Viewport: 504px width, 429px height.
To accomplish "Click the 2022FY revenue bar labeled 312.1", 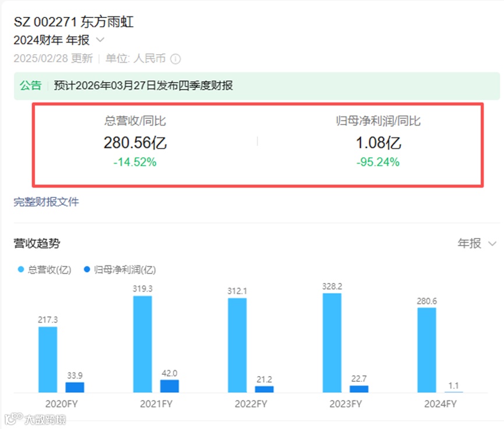I will coord(238,345).
